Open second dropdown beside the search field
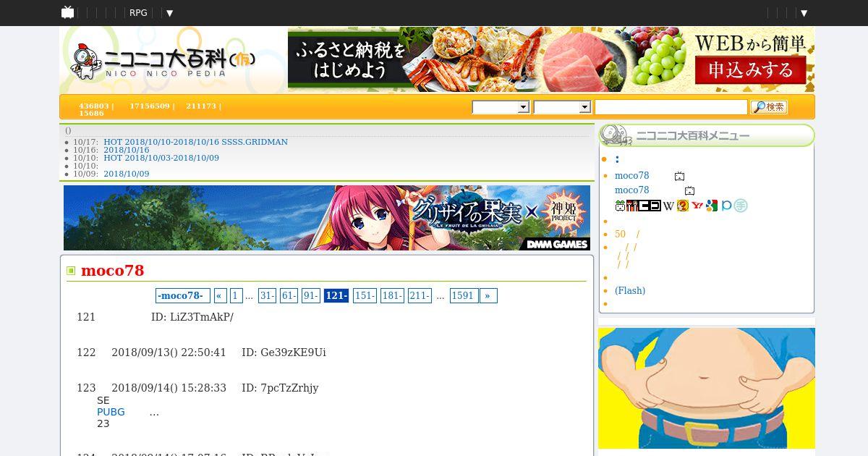 pos(562,107)
